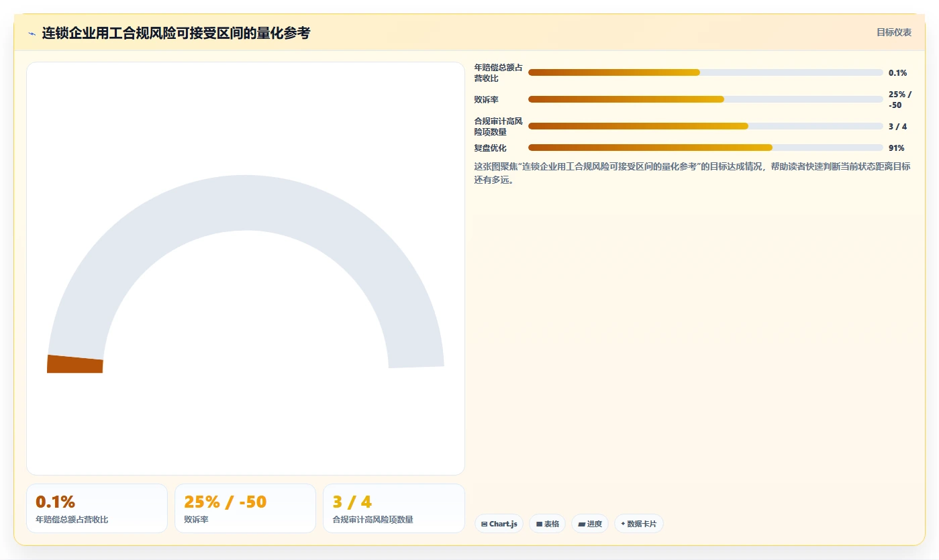
Task: Click the description paragraph starting 这张图聚焦
Action: [x=692, y=173]
